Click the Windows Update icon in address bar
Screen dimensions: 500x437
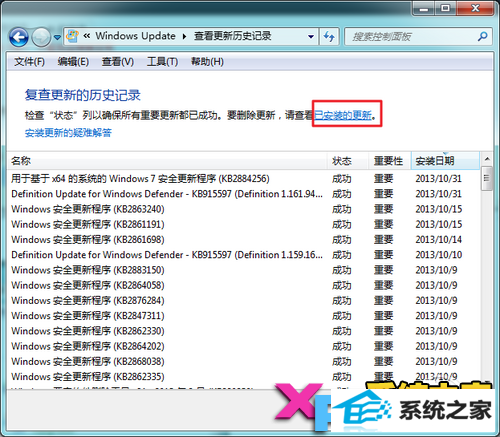72,36
